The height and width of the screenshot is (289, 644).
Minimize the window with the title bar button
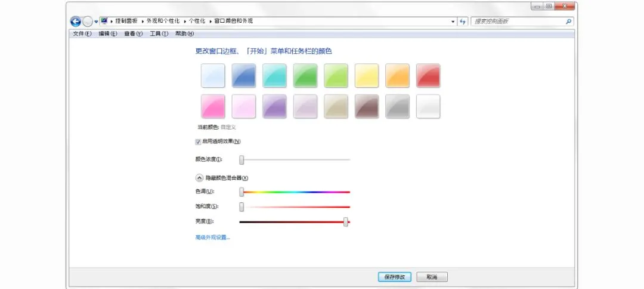537,6
